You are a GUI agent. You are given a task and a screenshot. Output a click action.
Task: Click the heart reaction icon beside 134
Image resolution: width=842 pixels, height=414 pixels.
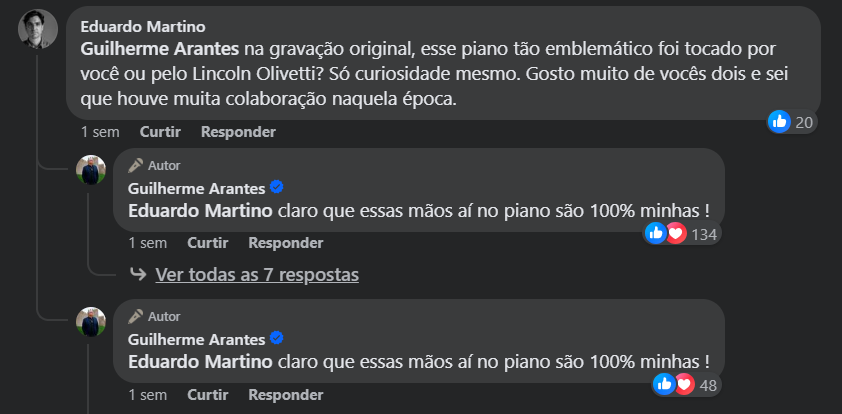click(677, 234)
